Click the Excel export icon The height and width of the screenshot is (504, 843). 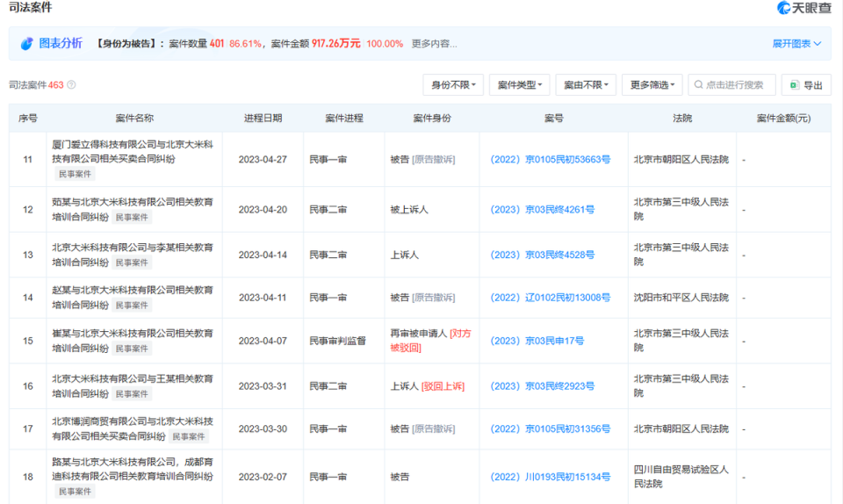coord(794,85)
